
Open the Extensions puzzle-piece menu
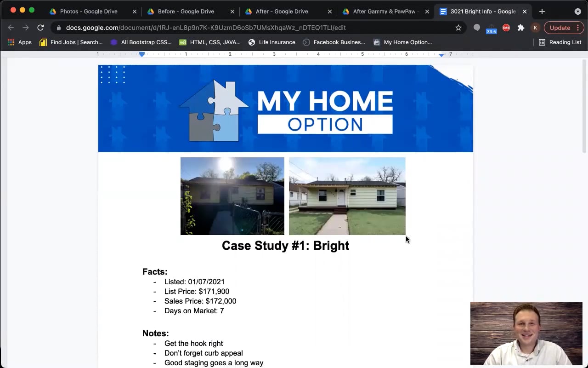point(520,28)
